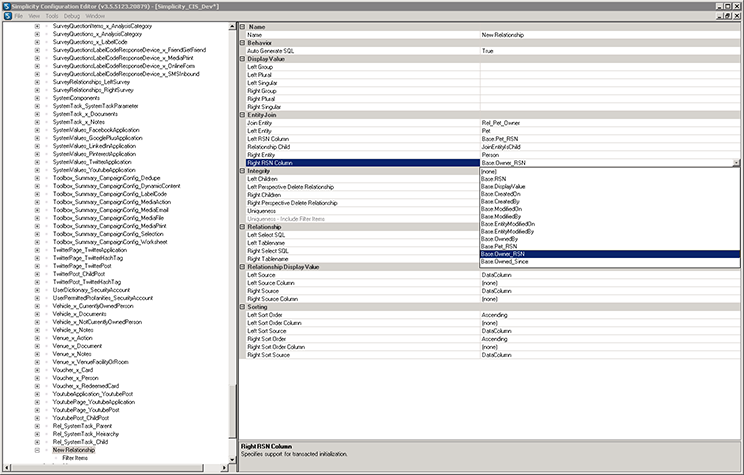This screenshot has height=475, width=744.
Task: Open the Tools menu
Action: pos(52,16)
